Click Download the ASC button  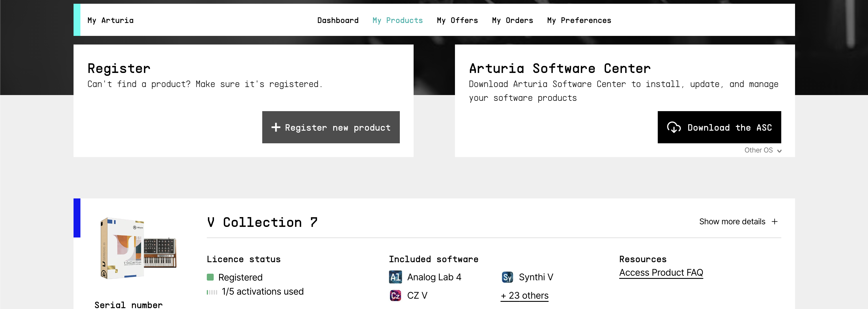720,128
